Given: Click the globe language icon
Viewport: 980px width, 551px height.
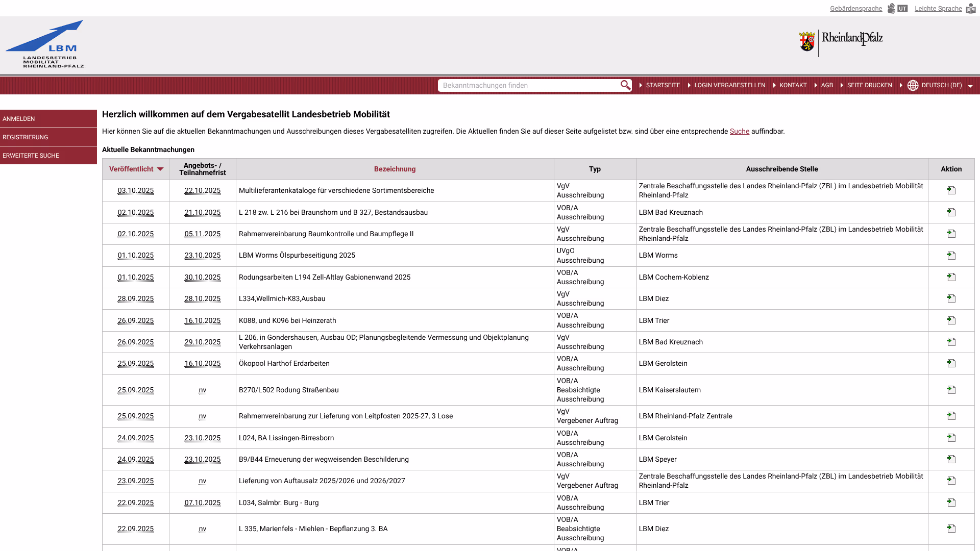Looking at the screenshot, I should click(x=913, y=85).
